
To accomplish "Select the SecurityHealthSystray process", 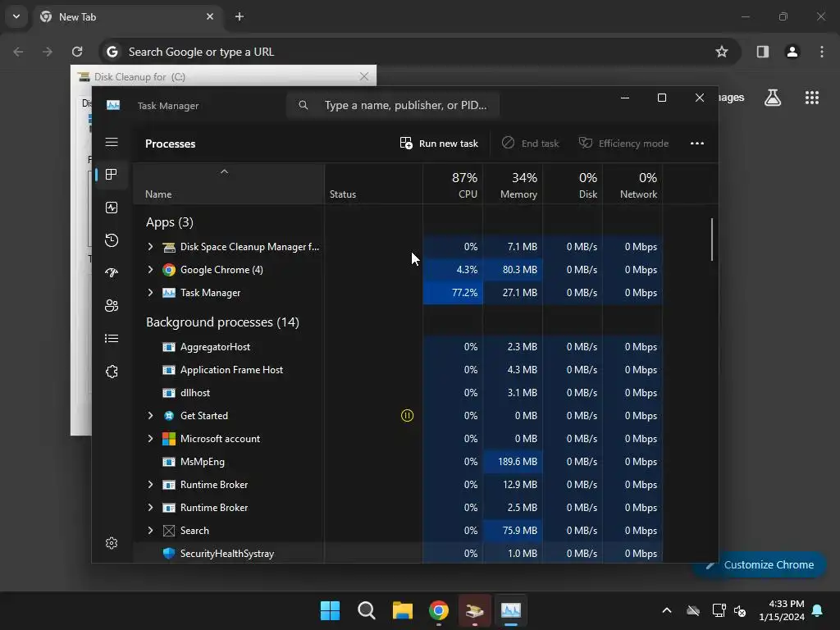I will click(398, 553).
